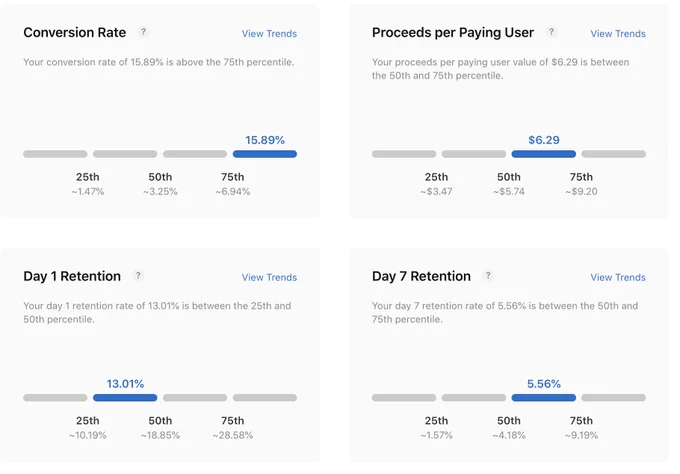Viewport: 680px width, 474px height.
Task: View Trends for Conversion Rate
Action: (x=269, y=34)
